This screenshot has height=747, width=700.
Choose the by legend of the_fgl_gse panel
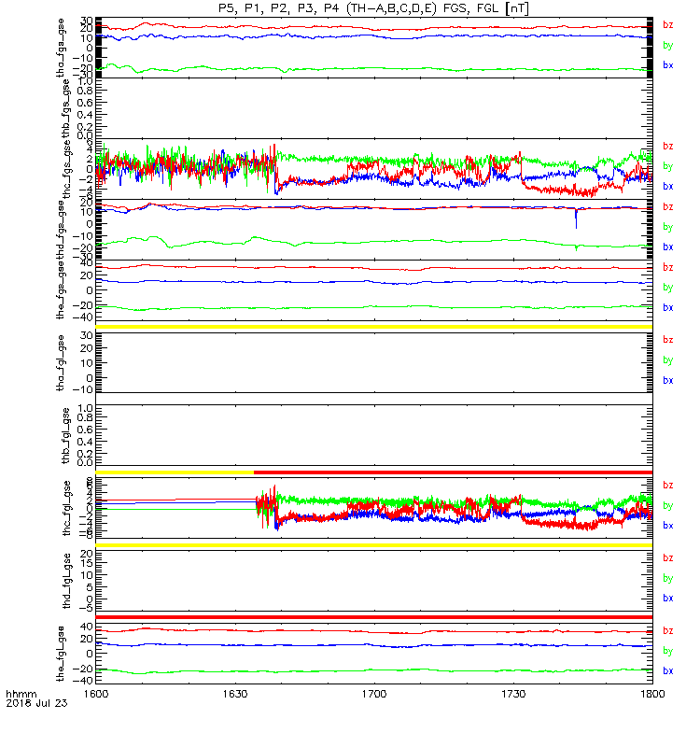tap(668, 651)
